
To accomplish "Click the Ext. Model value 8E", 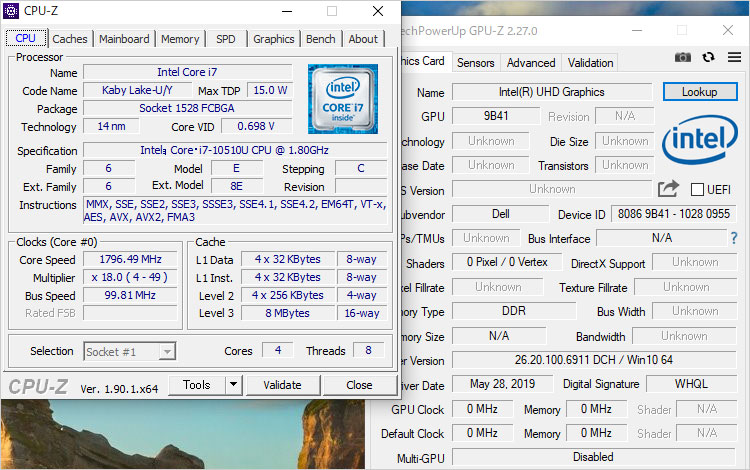I will (x=236, y=186).
